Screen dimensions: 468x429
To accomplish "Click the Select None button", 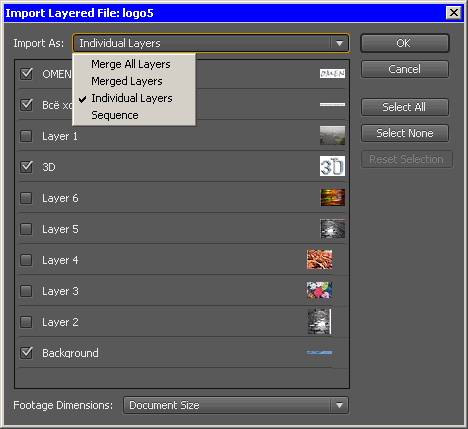I will 405,133.
